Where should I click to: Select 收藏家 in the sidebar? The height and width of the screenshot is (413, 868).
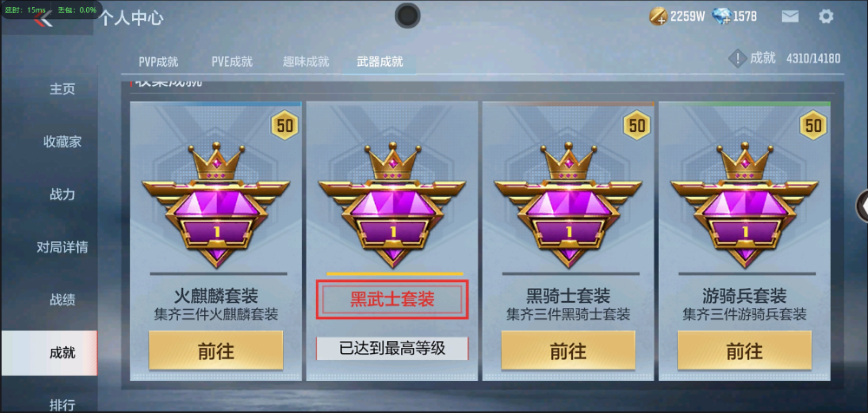click(62, 141)
